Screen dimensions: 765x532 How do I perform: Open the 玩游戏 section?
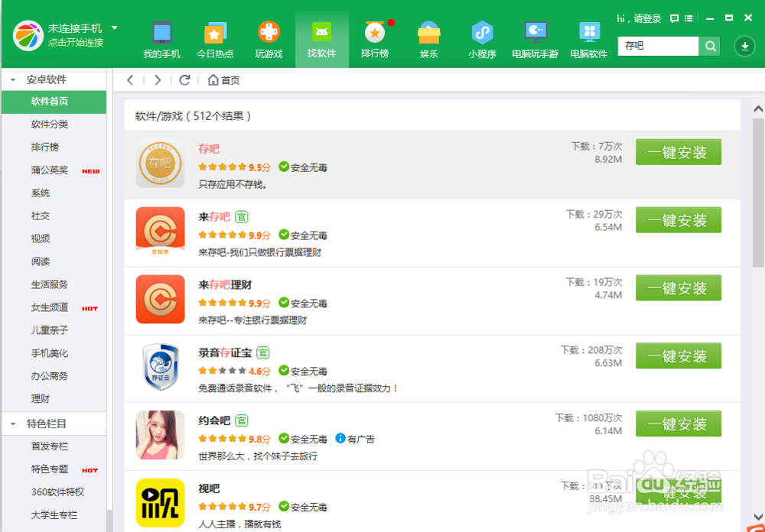click(x=269, y=40)
